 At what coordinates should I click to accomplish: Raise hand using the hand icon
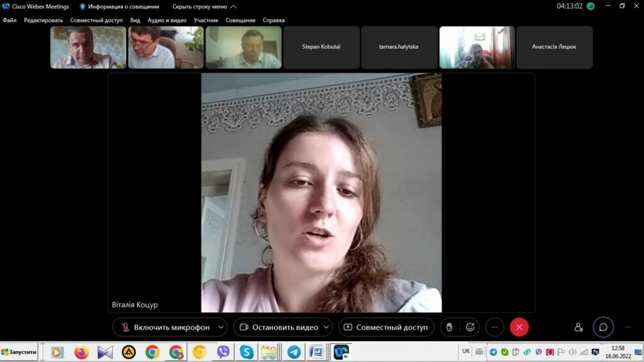click(x=449, y=327)
